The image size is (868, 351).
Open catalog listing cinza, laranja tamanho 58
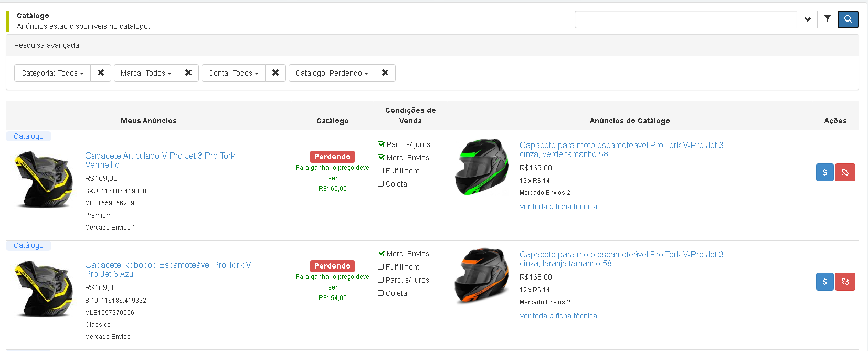point(621,259)
